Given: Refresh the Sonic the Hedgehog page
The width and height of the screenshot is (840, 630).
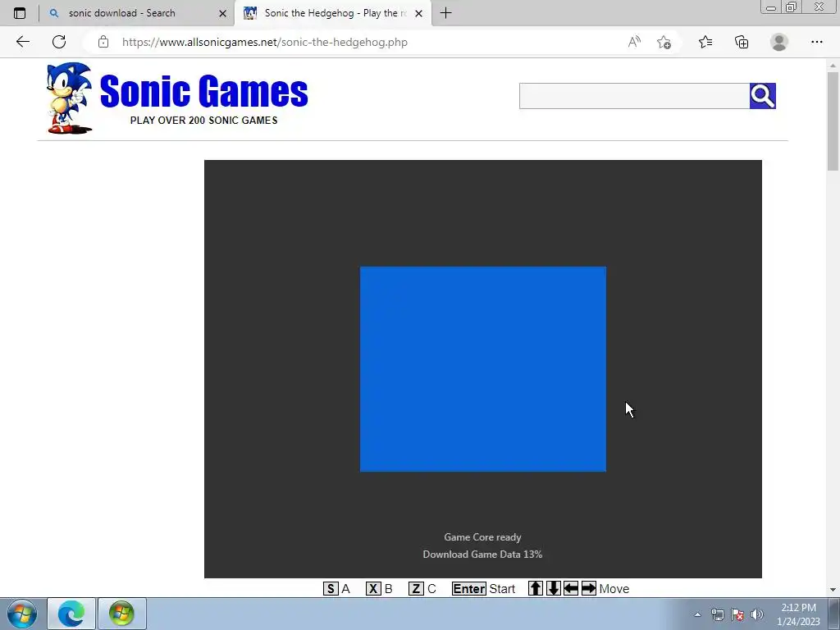Looking at the screenshot, I should coord(59,42).
